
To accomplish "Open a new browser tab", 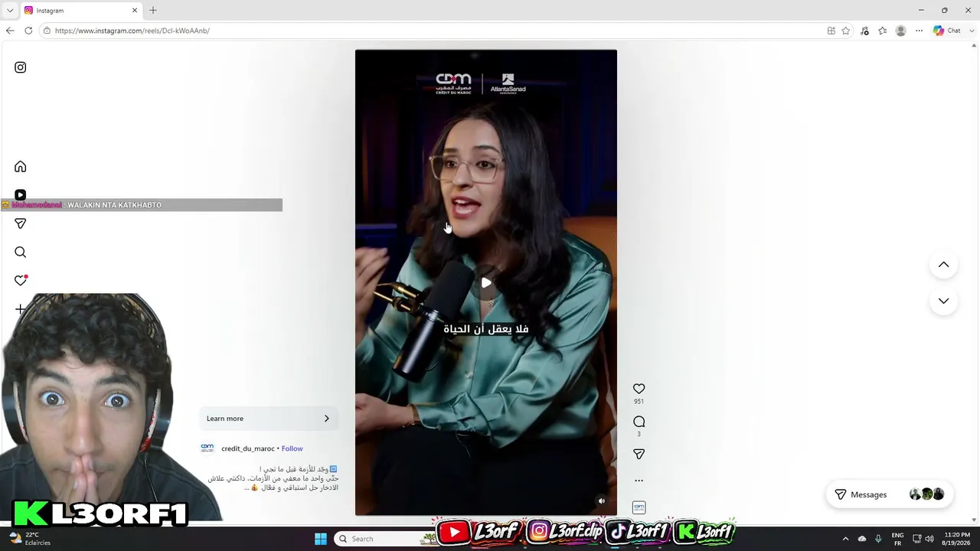I will (153, 11).
